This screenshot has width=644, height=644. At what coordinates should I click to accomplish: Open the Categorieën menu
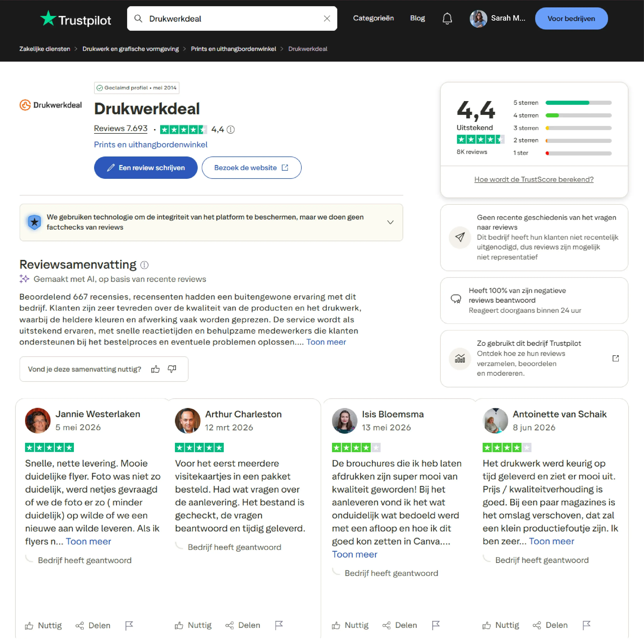click(x=373, y=18)
